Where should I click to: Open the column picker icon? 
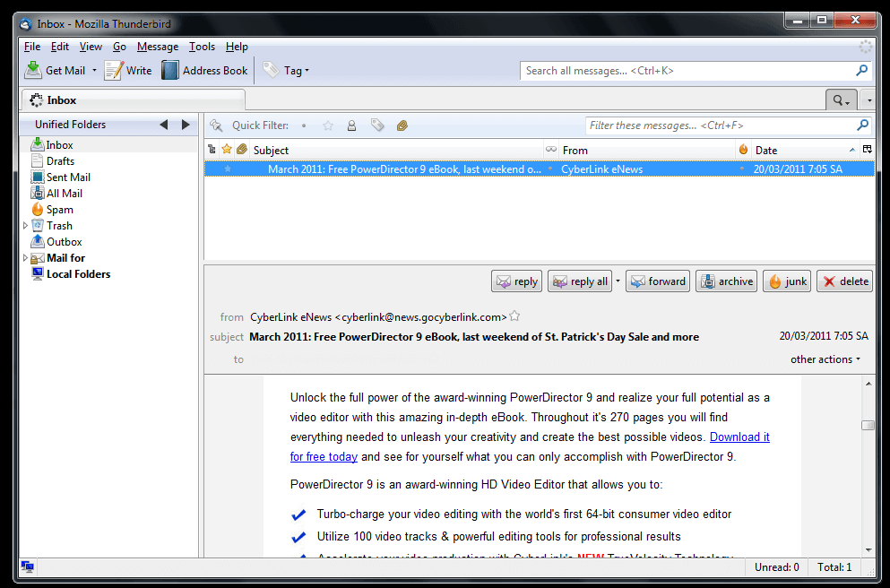pos(868,150)
